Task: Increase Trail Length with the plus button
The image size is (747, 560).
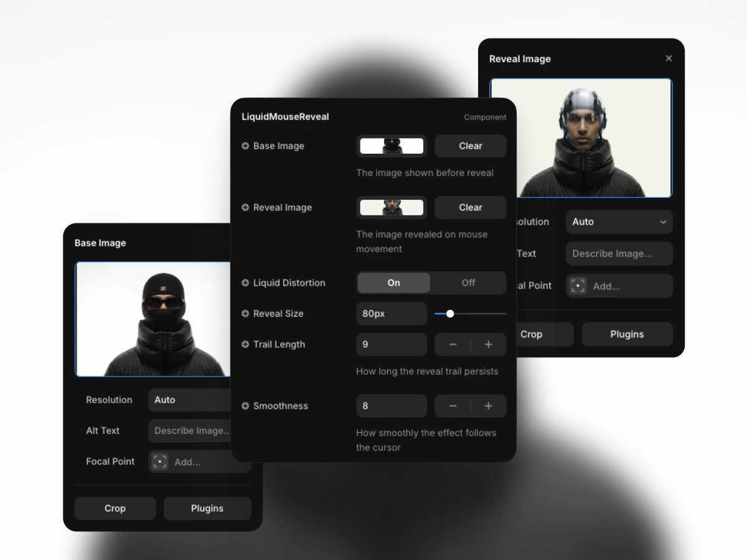Action: coord(489,345)
